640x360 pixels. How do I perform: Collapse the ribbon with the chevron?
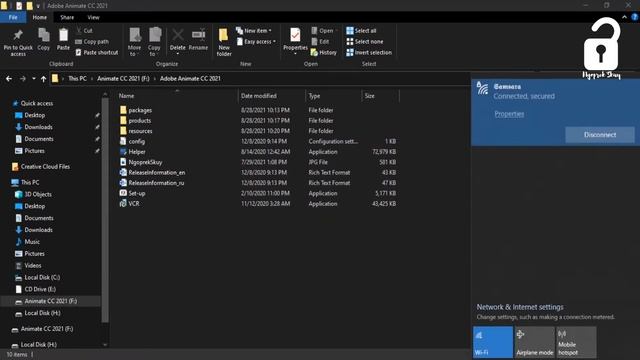pos(624,17)
